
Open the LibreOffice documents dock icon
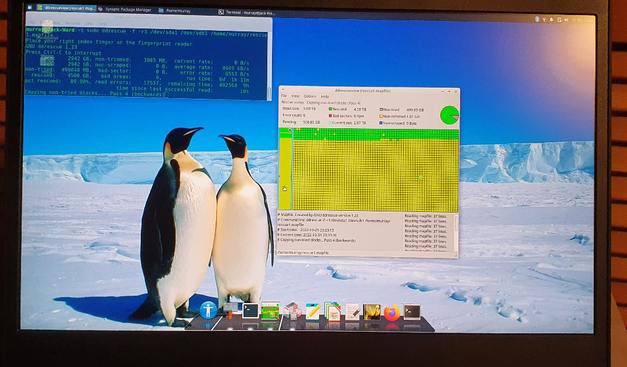333,311
